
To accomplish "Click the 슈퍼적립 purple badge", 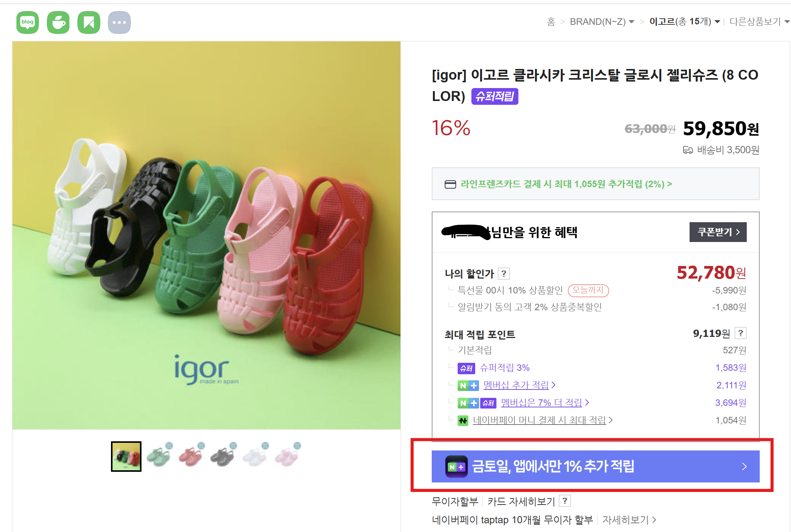I will [x=494, y=96].
